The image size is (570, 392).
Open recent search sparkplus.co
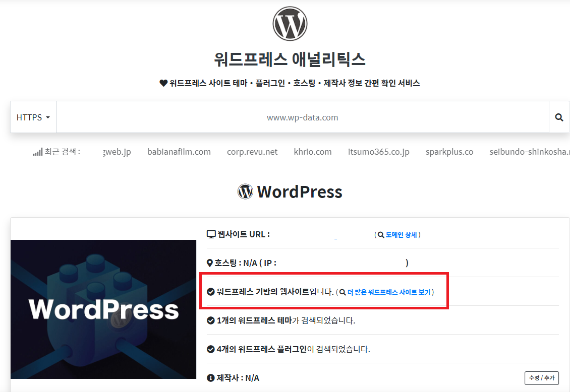(449, 152)
